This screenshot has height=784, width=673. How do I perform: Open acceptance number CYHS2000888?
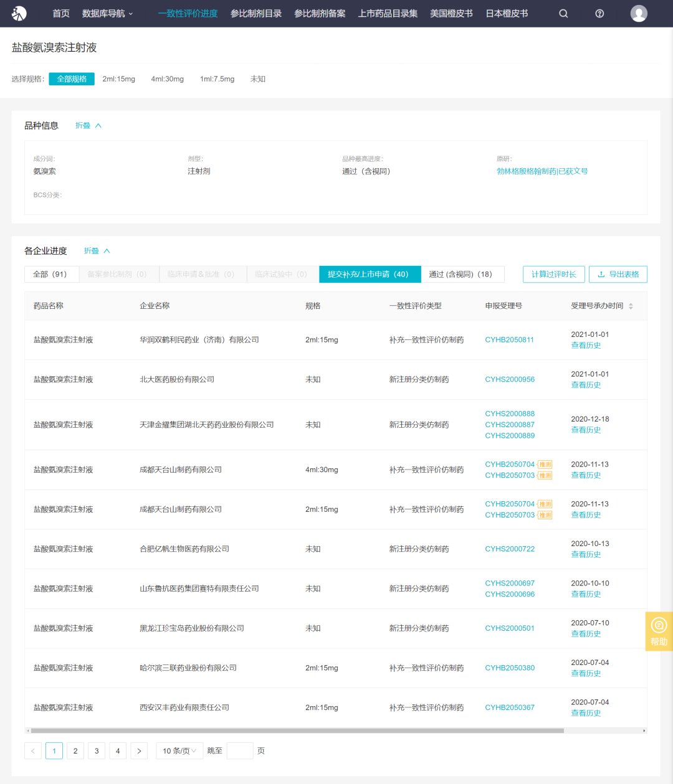[x=510, y=413]
